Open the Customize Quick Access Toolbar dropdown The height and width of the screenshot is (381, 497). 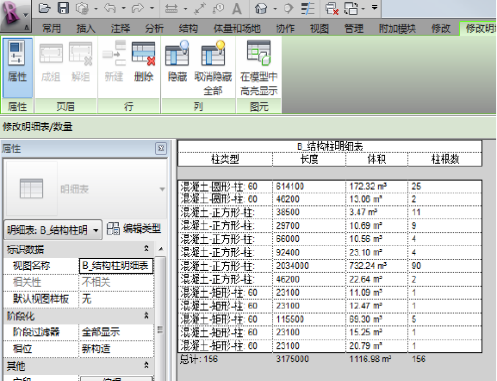(x=375, y=7)
